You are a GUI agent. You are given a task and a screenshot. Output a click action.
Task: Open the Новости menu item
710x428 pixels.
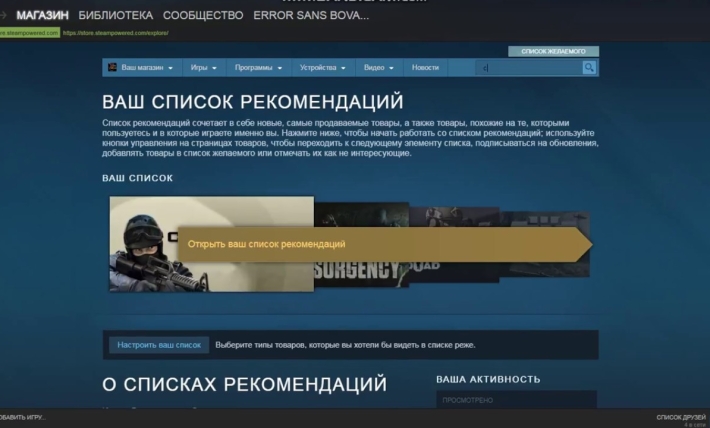point(425,67)
